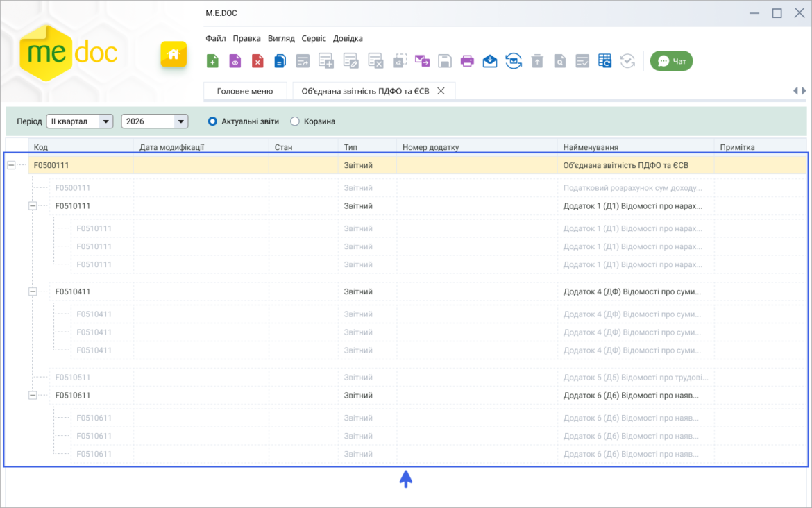The image size is (812, 508).
Task: Click the gray document with arrow icon
Action: 303,61
